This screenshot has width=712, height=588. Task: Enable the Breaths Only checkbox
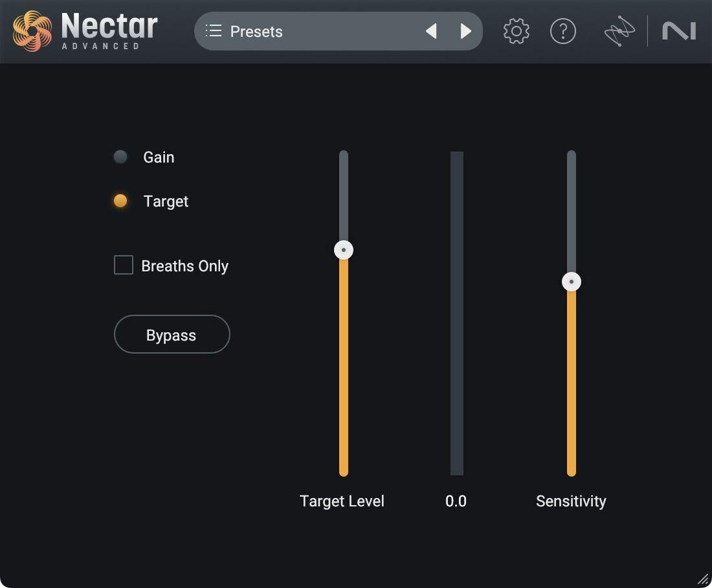[124, 266]
